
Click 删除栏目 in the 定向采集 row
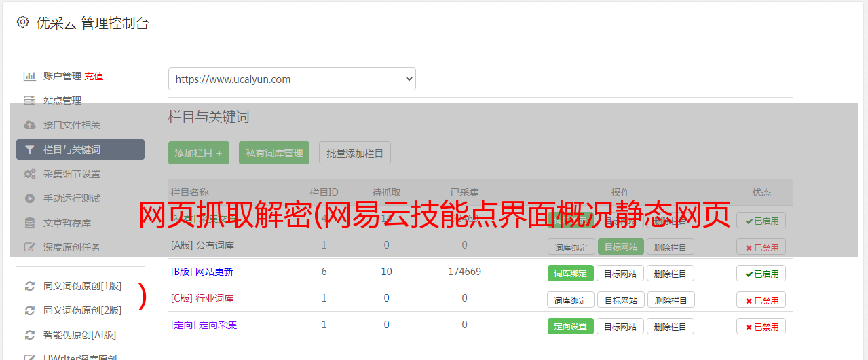pos(671,326)
